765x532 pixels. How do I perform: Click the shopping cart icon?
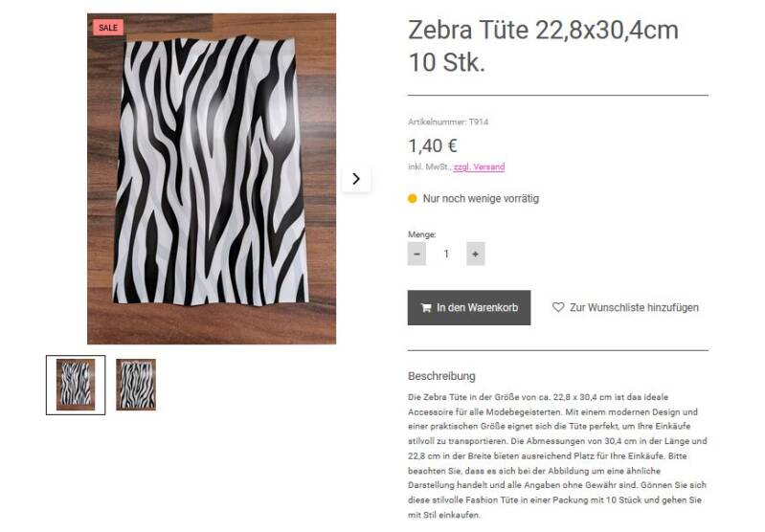[x=424, y=308]
